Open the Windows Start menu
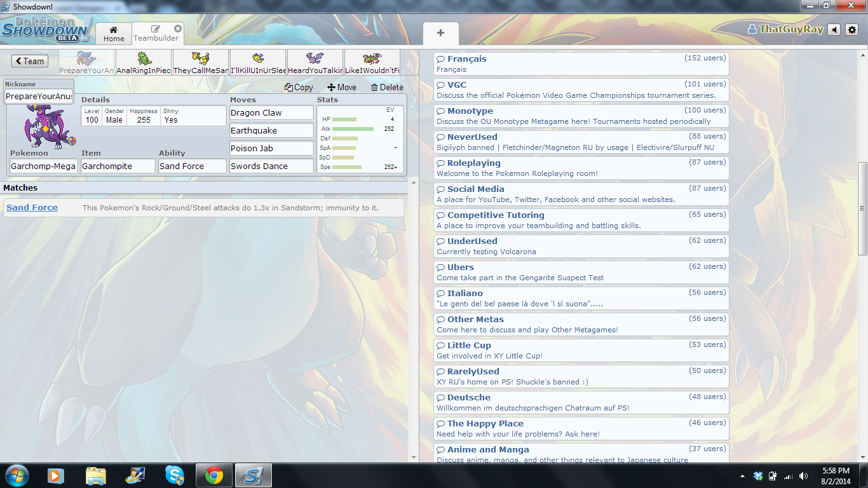Screen dimensions: 868x488 coord(17,475)
